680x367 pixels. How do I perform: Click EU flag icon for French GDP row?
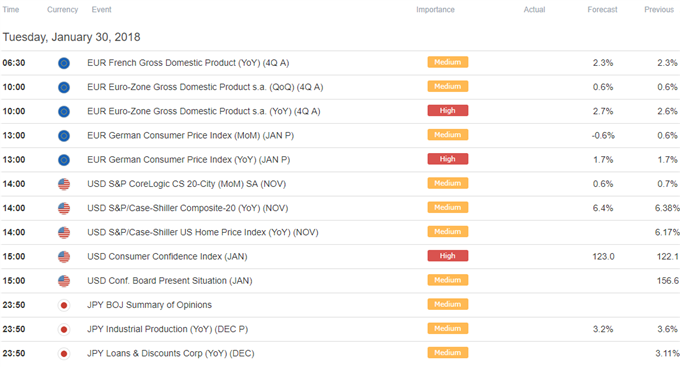64,63
